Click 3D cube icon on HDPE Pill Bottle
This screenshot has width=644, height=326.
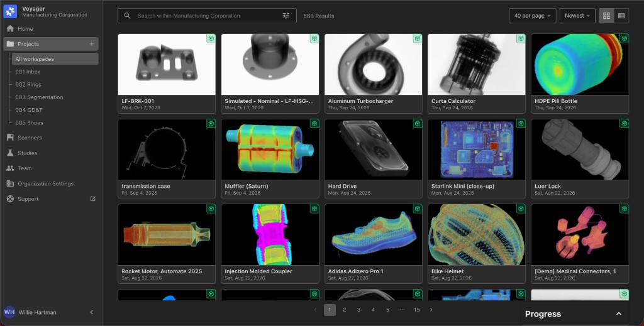(x=625, y=38)
